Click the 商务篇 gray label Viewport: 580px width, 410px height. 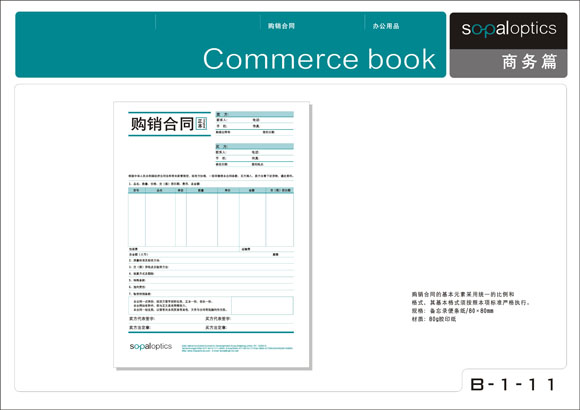point(529,61)
